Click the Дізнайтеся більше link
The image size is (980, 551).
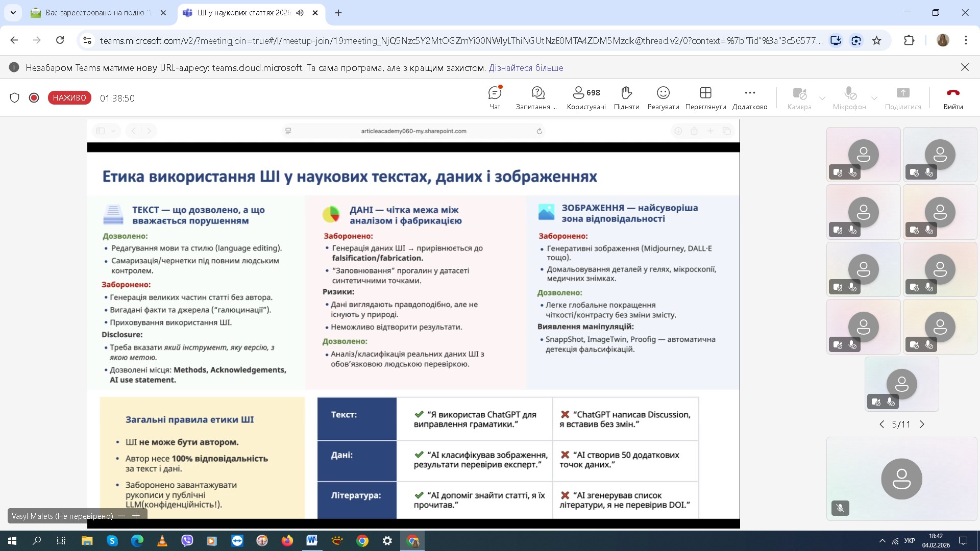click(x=526, y=67)
